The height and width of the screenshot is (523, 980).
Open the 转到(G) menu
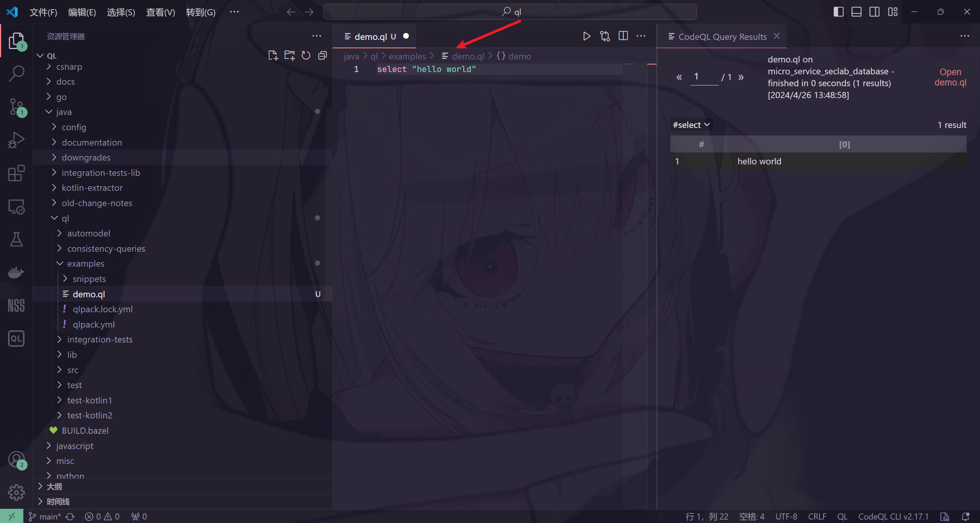pos(201,12)
